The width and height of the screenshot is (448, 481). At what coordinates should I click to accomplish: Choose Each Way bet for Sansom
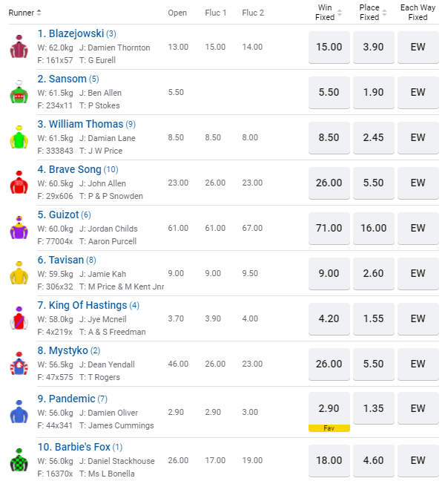418,92
